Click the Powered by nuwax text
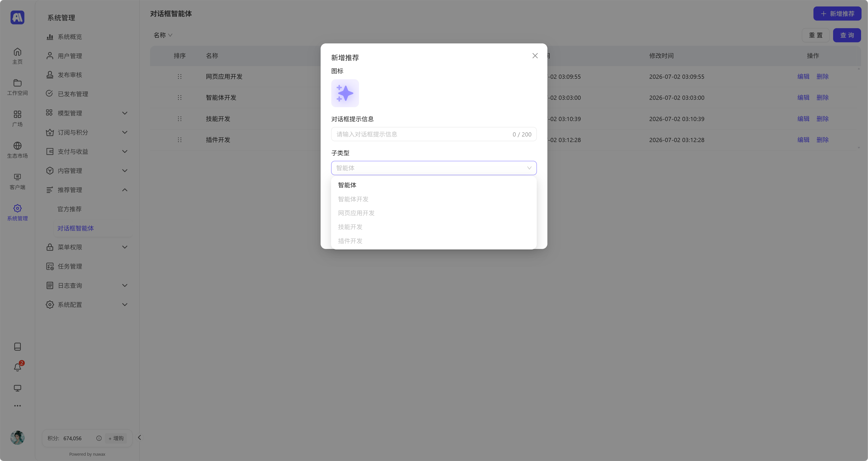Image resolution: width=868 pixels, height=461 pixels. 87,454
